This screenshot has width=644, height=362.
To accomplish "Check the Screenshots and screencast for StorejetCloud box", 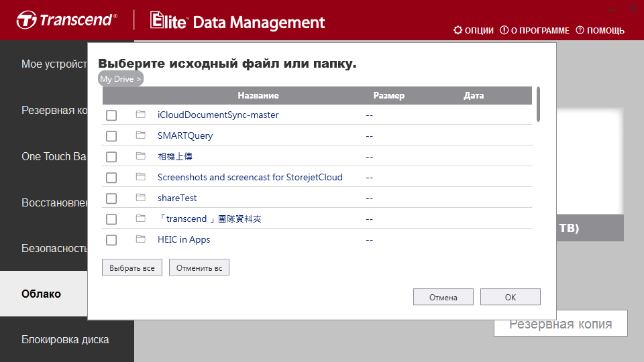I will [111, 178].
